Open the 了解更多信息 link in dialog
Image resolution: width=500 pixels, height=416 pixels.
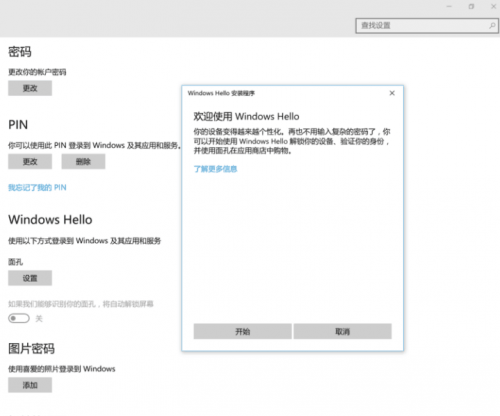(215, 169)
